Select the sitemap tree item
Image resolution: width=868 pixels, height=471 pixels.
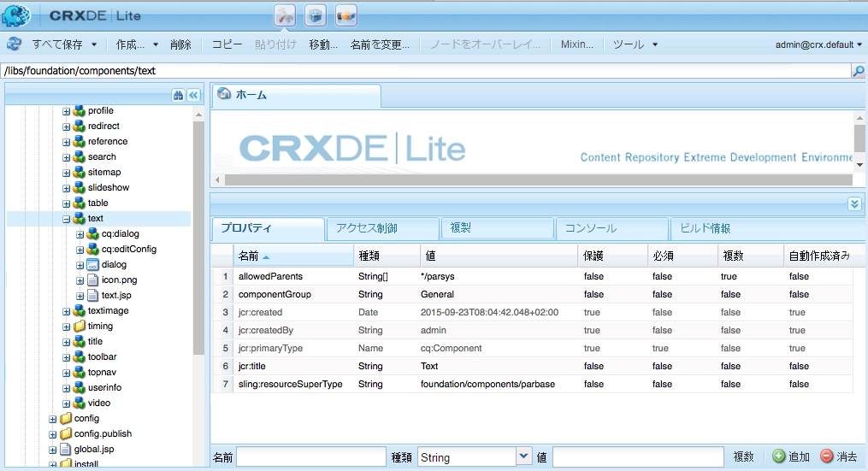click(x=104, y=172)
